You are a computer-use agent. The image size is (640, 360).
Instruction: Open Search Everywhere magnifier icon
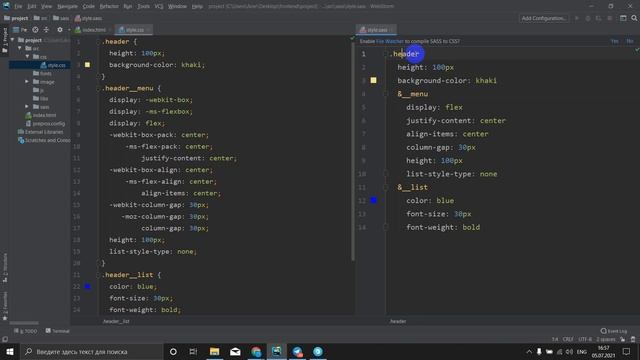pyautogui.click(x=634, y=18)
